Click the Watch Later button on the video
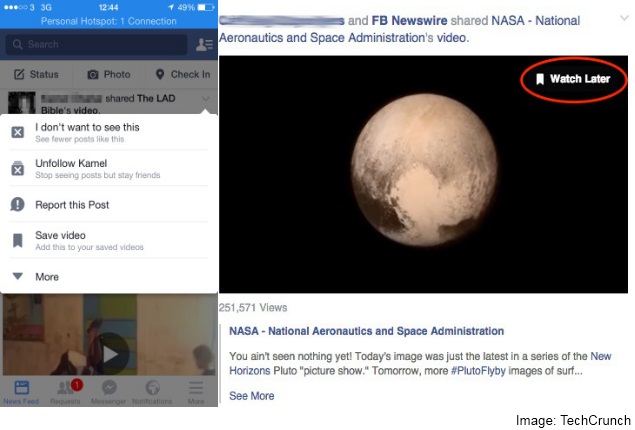 pyautogui.click(x=573, y=79)
